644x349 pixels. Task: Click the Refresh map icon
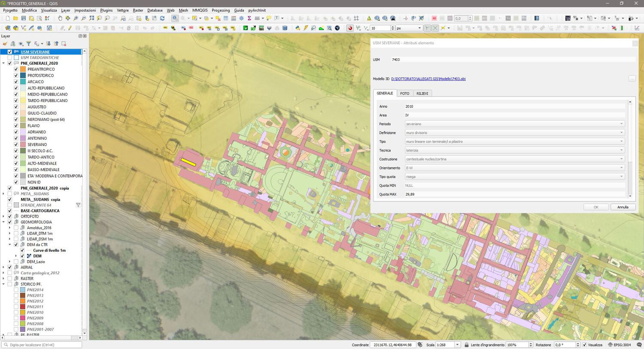tap(162, 18)
